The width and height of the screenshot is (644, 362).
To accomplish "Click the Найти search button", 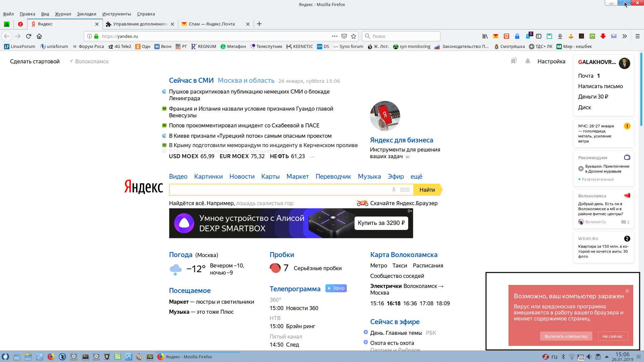I will pos(427,190).
